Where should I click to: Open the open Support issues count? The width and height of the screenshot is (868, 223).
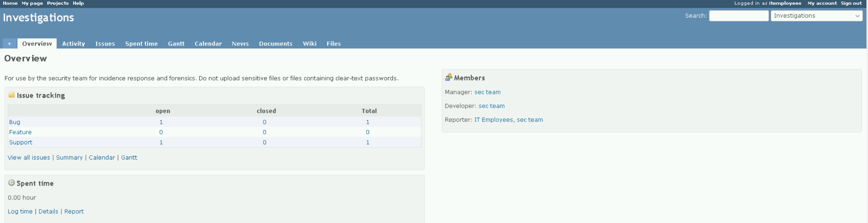[x=161, y=143]
